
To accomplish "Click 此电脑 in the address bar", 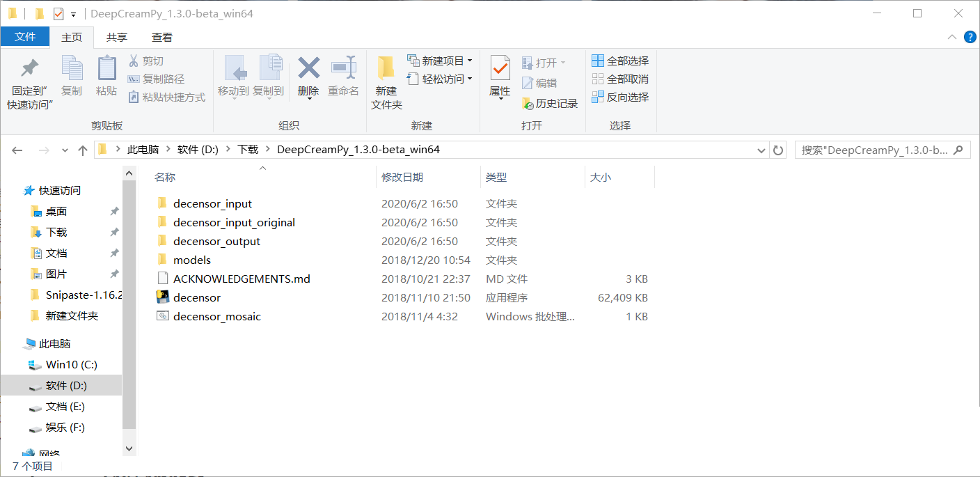I will 143,150.
